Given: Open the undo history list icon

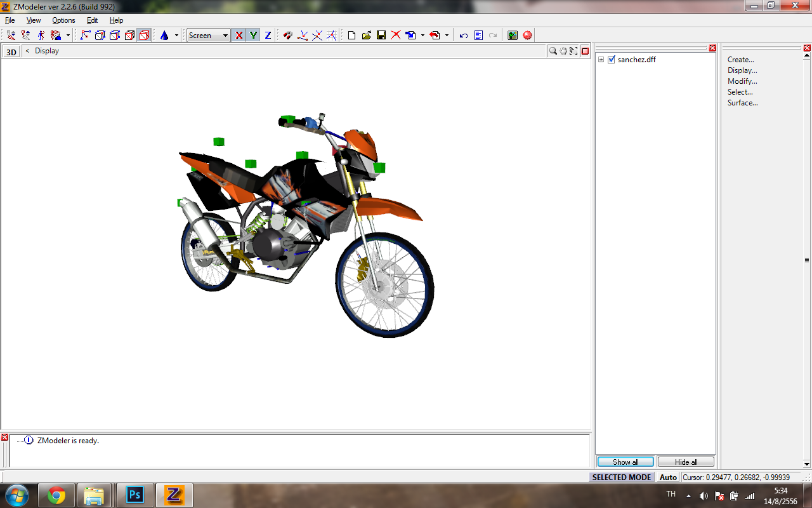Looking at the screenshot, I should coord(478,36).
